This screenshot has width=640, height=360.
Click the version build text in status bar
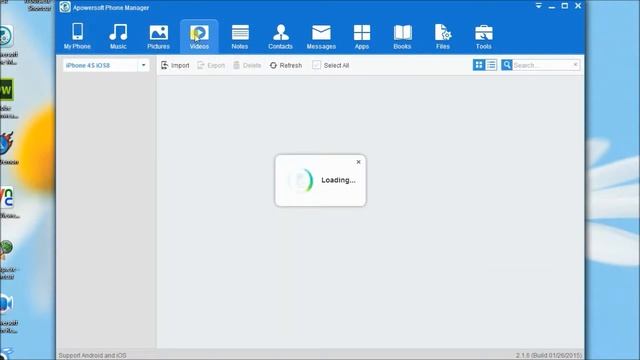pos(549,356)
